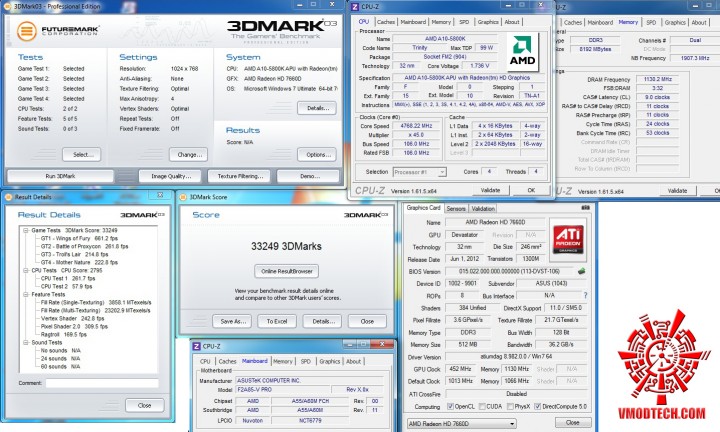Image resolution: width=720 pixels, height=432 pixels.
Task: Click Details button in 3DMark Score window
Action: (x=322, y=321)
